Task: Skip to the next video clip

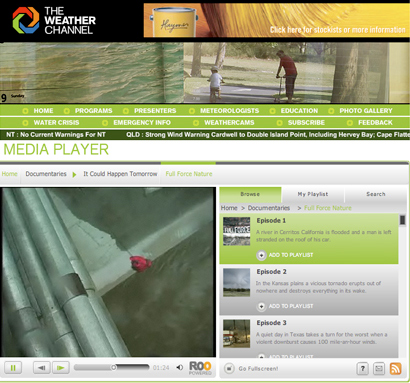Action: (60, 368)
